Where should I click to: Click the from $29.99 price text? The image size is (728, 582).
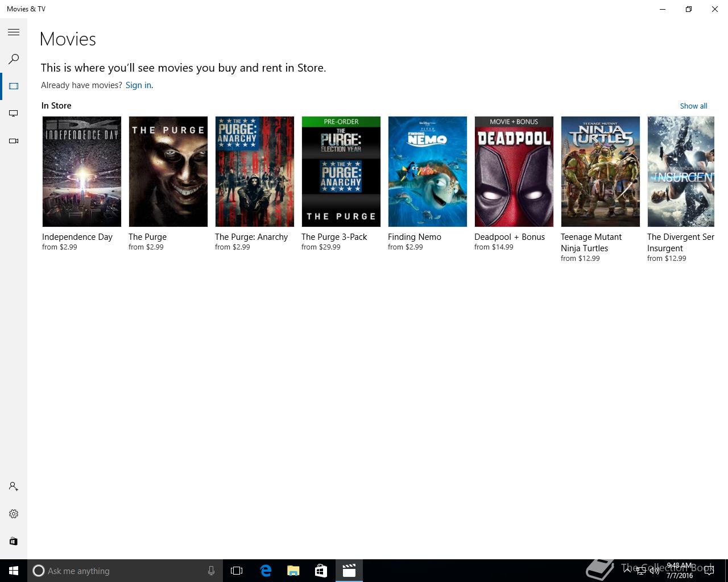(x=321, y=247)
